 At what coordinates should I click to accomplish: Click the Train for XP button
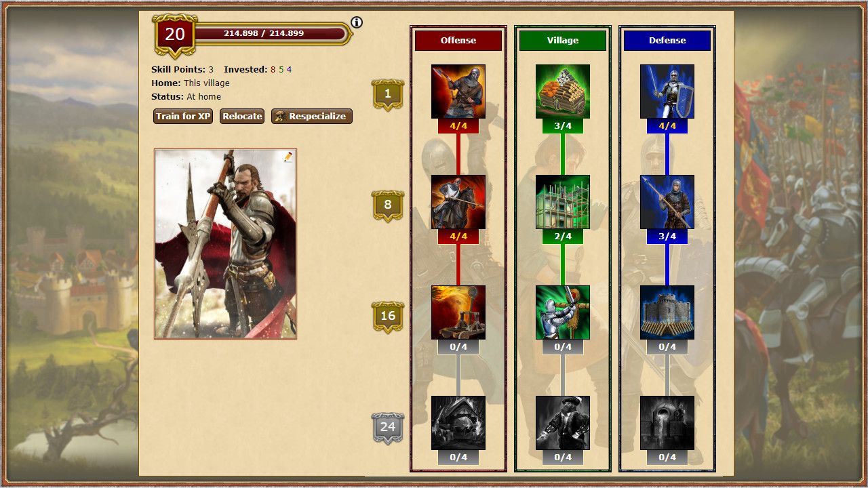coord(183,116)
